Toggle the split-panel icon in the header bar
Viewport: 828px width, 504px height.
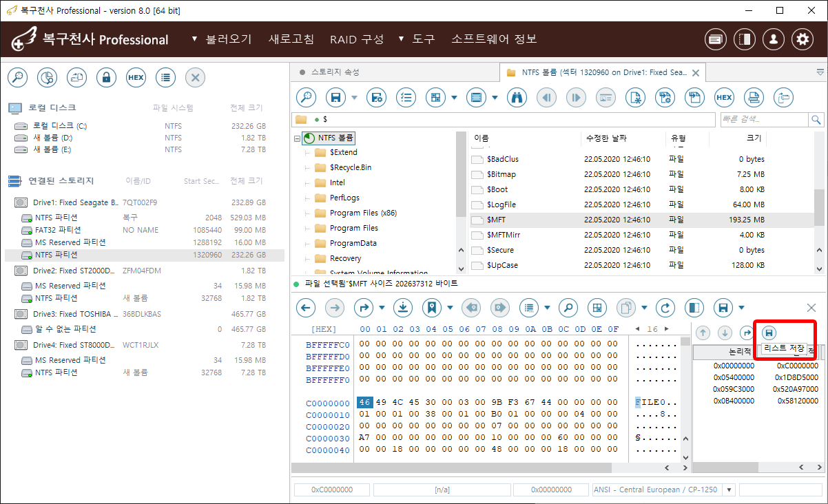pyautogui.click(x=745, y=39)
